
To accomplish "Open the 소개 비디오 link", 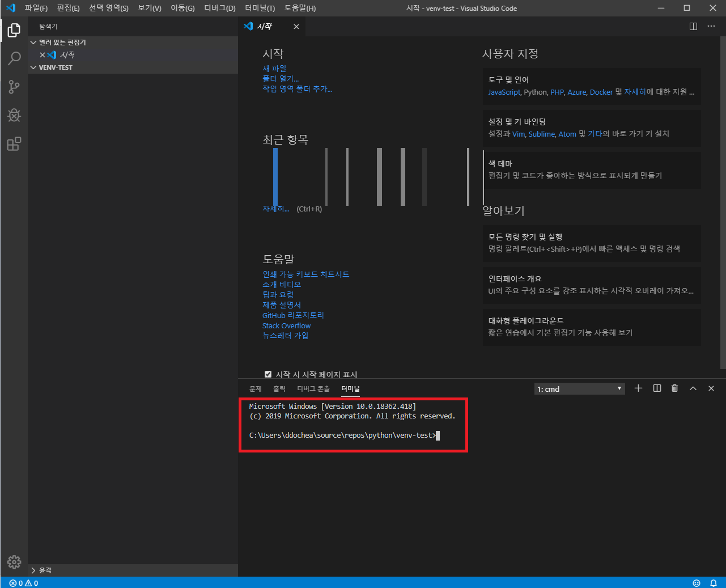I will point(282,285).
